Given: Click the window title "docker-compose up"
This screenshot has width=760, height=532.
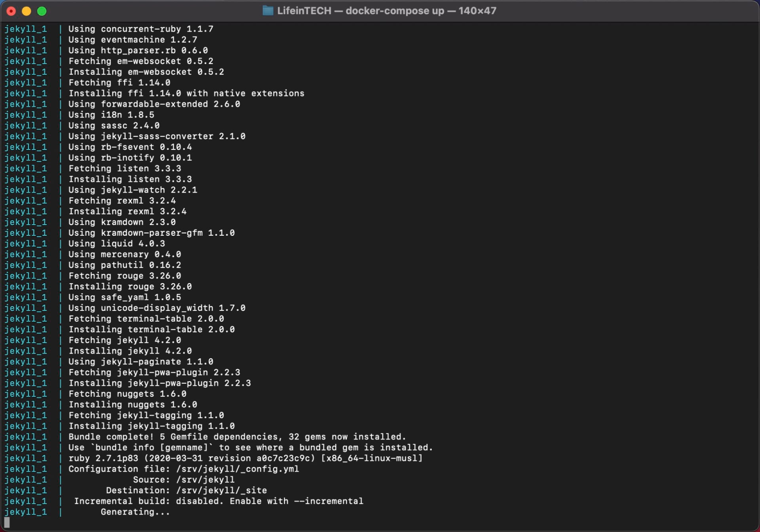Looking at the screenshot, I should click(x=395, y=11).
